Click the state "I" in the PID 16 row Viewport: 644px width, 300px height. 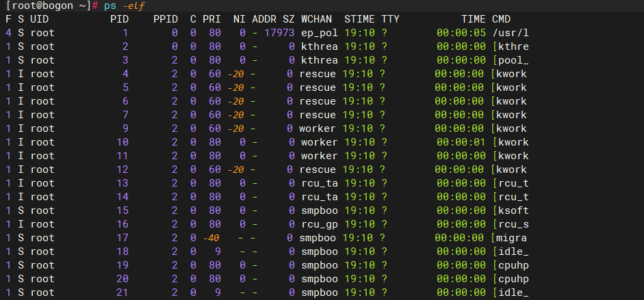(21, 224)
